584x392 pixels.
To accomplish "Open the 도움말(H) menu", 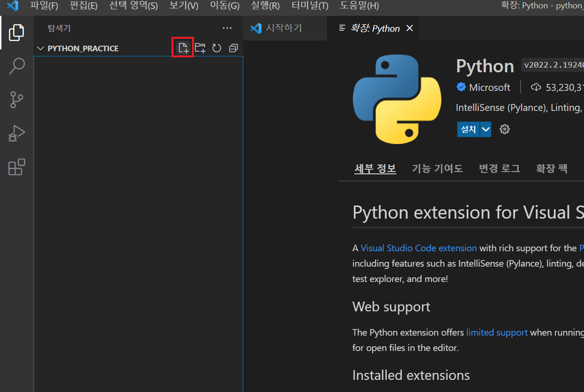I will coord(359,6).
